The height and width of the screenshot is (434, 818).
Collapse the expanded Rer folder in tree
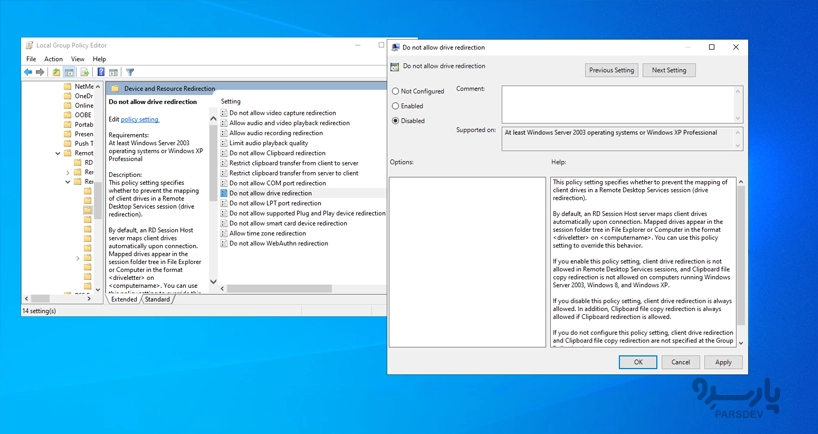(68, 182)
